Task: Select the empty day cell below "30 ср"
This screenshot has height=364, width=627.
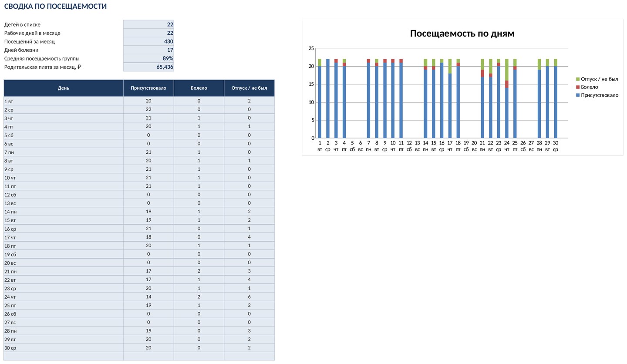Action: pyautogui.click(x=64, y=356)
